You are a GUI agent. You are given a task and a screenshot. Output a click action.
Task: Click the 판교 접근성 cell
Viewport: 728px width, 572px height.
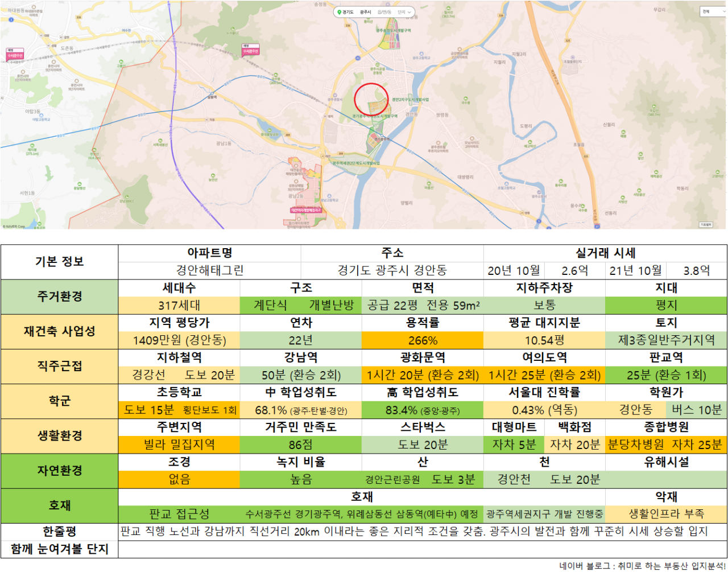179,514
